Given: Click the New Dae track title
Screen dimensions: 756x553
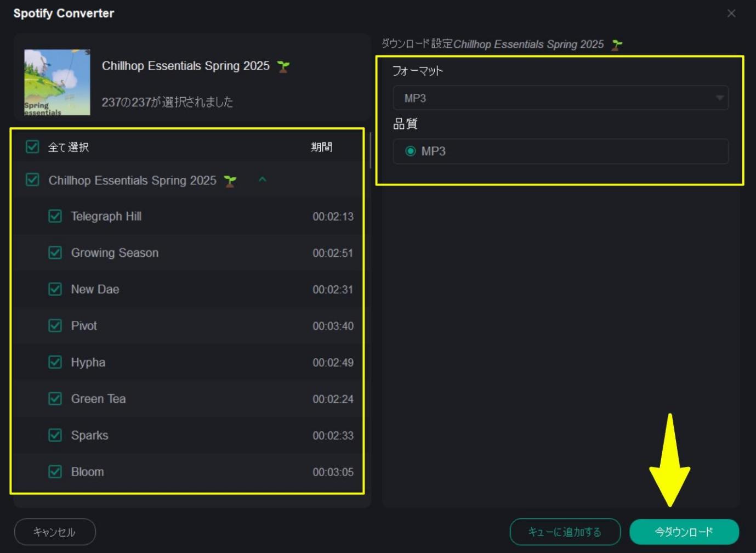Looking at the screenshot, I should tap(95, 289).
